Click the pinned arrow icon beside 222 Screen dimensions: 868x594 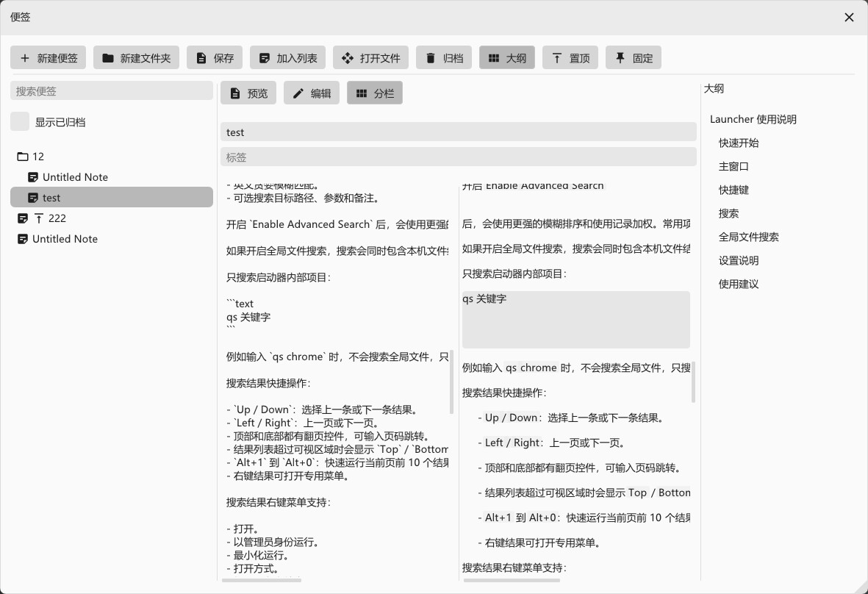[39, 218]
